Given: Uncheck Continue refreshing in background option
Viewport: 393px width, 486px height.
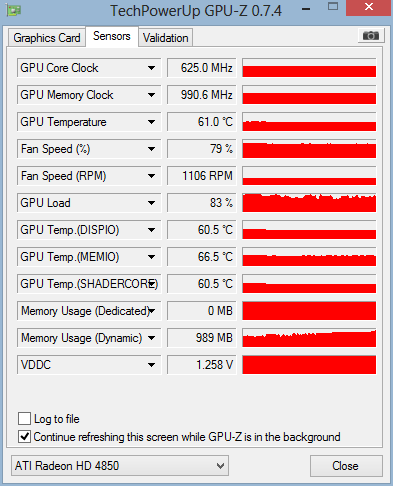Looking at the screenshot, I should (x=24, y=436).
